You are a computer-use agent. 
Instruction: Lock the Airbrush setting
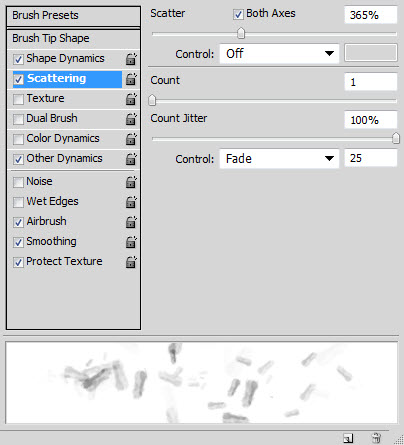coord(131,222)
